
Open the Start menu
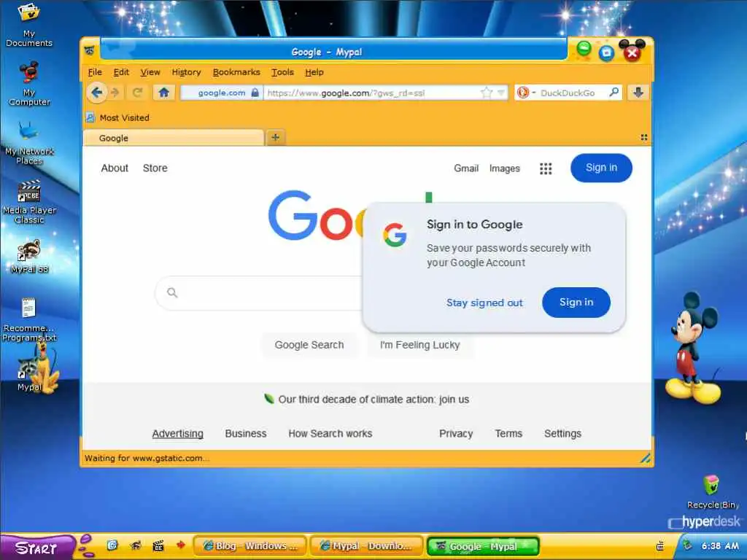[36, 548]
